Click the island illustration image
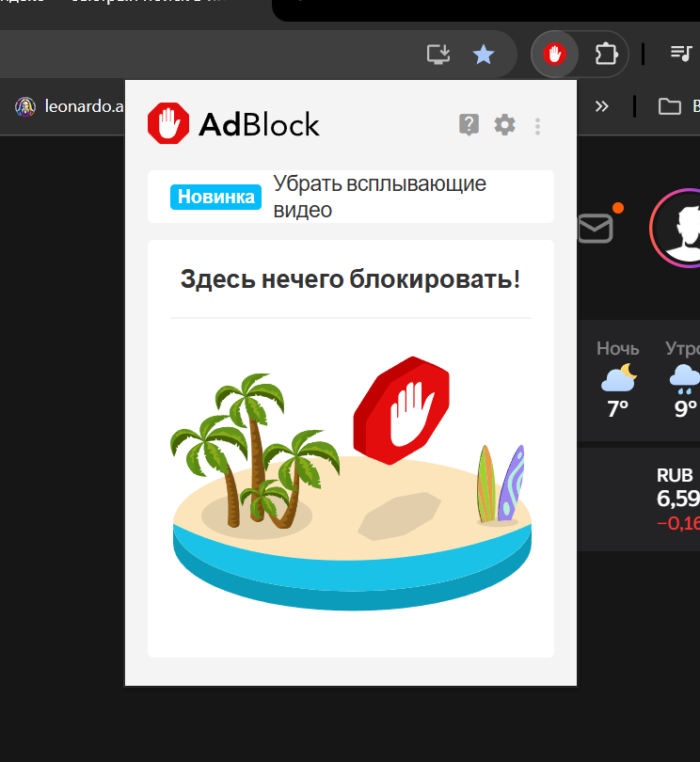Viewport: 700px width, 762px height. coord(351,483)
